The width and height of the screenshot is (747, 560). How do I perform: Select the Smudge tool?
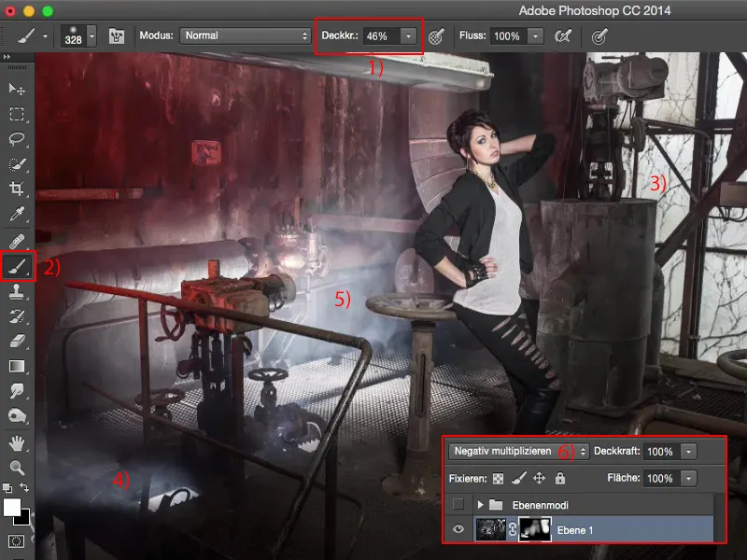click(x=17, y=391)
